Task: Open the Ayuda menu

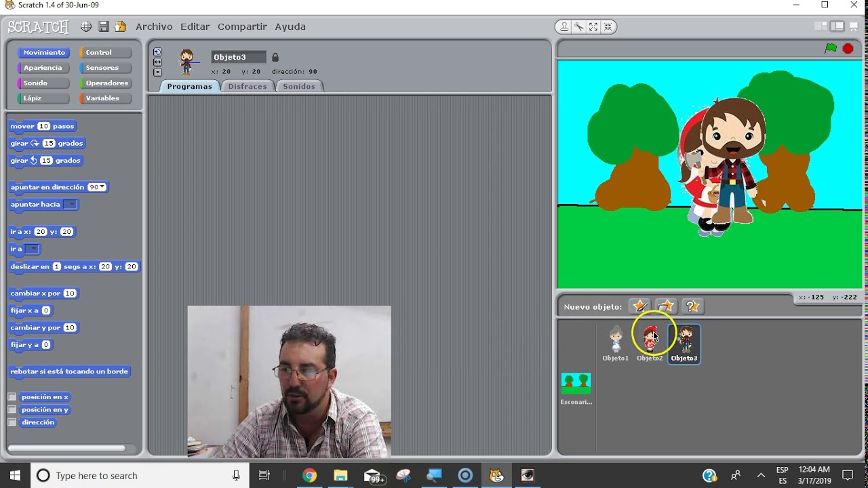Action: [x=290, y=26]
